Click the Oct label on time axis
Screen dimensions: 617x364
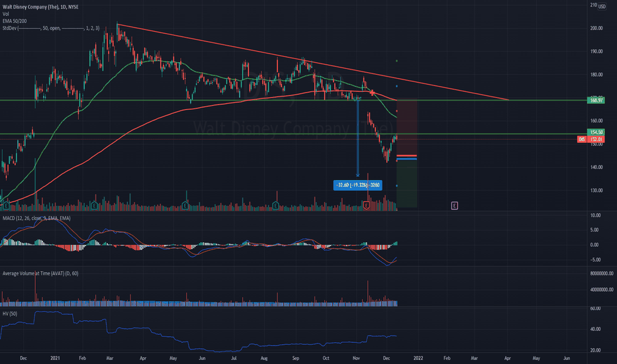326,358
